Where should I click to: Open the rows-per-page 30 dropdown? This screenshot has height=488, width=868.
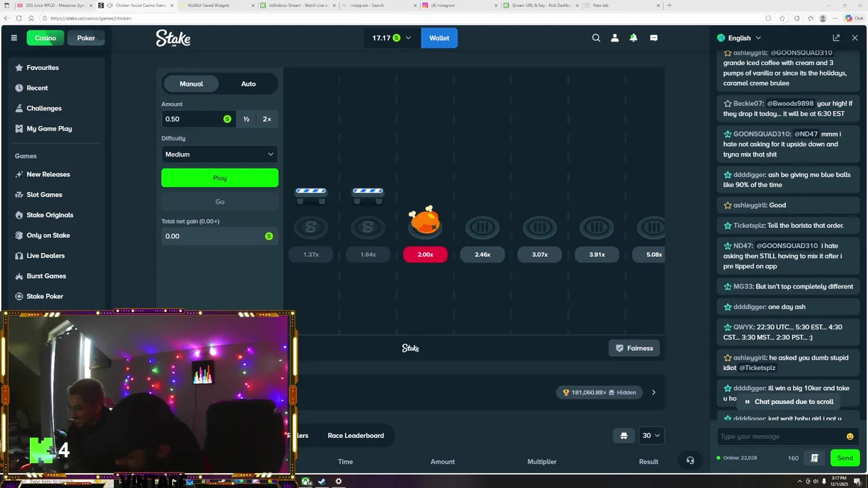(651, 435)
